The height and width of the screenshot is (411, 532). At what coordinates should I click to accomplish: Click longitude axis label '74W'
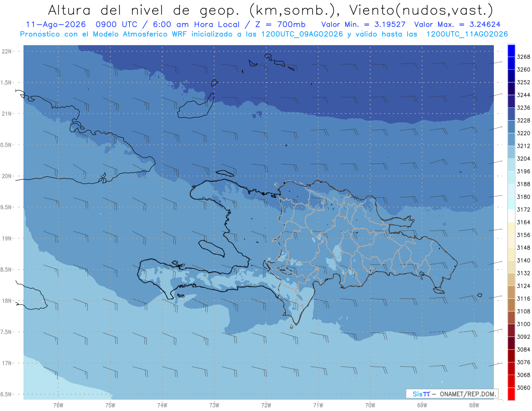coord(162,405)
